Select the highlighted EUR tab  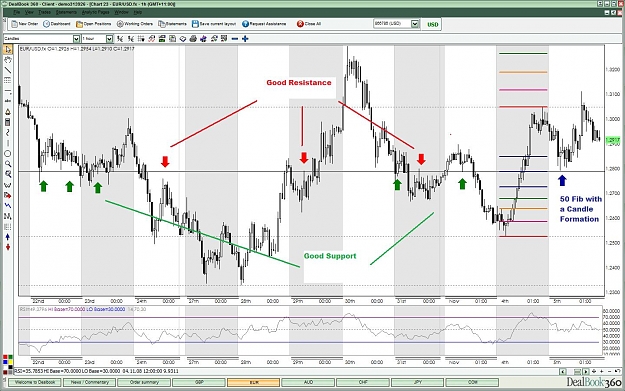click(254, 382)
